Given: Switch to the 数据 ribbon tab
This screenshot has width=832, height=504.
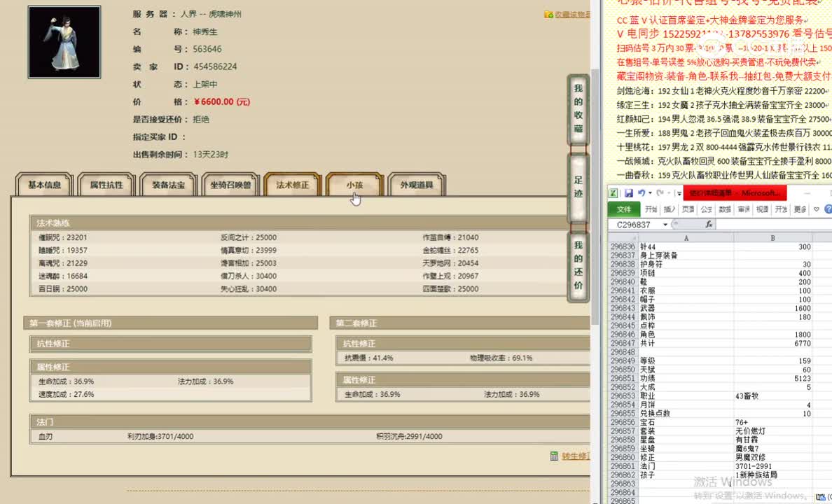Looking at the screenshot, I should pos(725,209).
